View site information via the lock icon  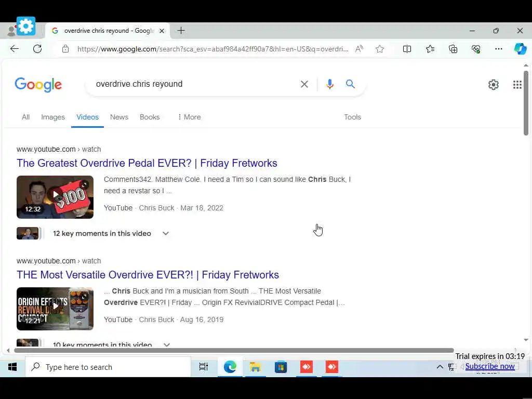click(x=65, y=49)
